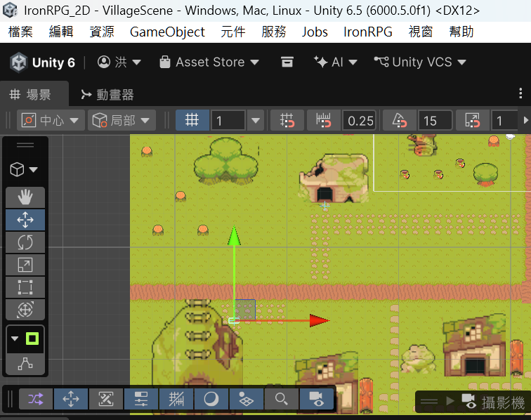Toggle the crossed-grid icon in bottom toolbar
Viewport: 531px width, 420px height.
click(x=176, y=399)
